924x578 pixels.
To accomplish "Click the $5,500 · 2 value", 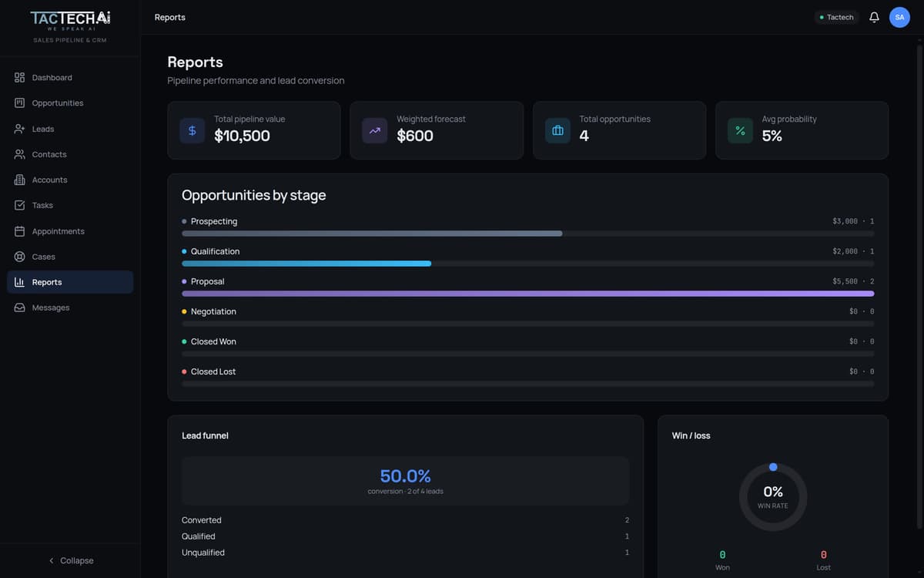I will tap(853, 281).
